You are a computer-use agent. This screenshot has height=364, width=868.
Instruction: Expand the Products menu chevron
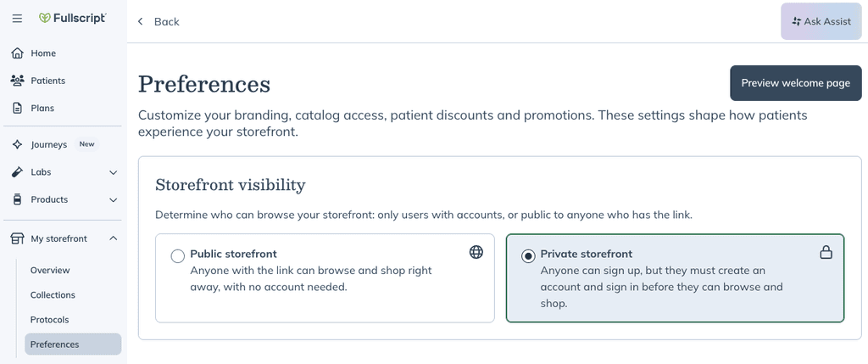click(114, 200)
